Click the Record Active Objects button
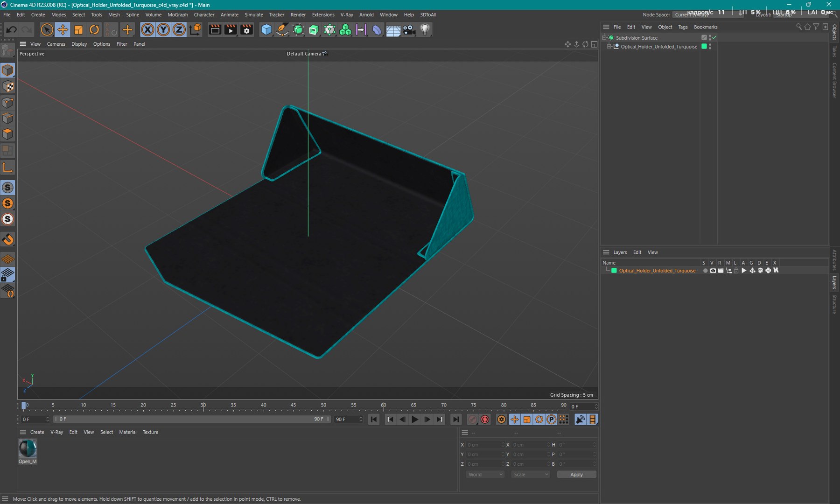 [473, 420]
